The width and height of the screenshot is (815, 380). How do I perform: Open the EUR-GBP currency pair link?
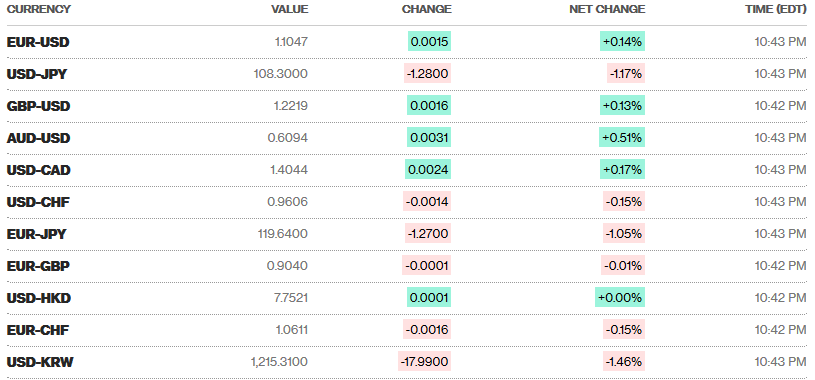click(38, 266)
